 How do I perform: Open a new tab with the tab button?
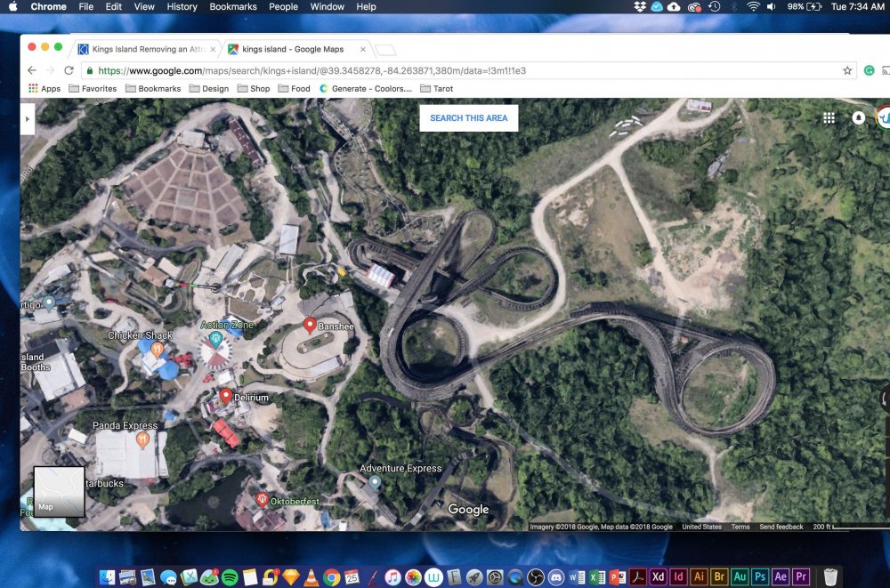385,50
